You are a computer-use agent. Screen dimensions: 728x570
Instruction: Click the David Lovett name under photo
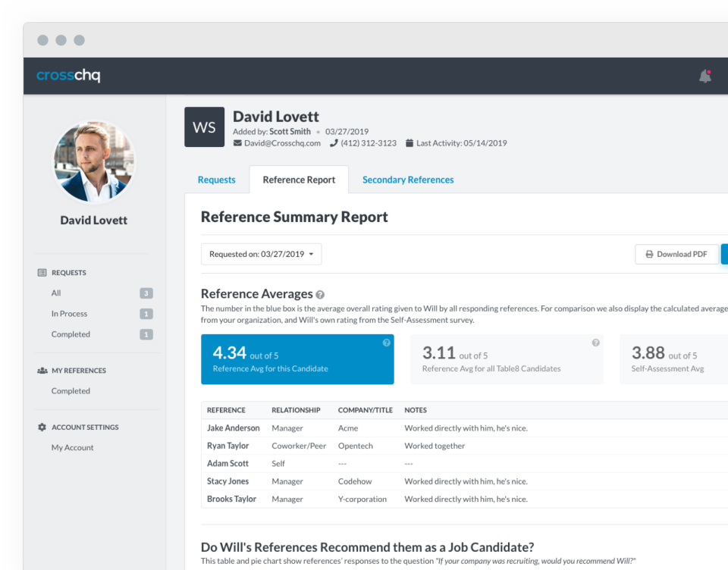[x=94, y=220]
